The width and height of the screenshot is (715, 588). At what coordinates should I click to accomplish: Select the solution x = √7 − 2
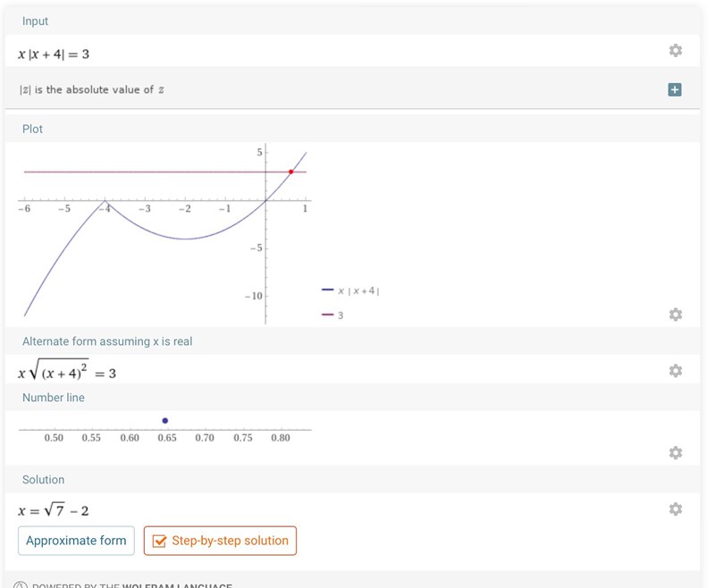54,510
